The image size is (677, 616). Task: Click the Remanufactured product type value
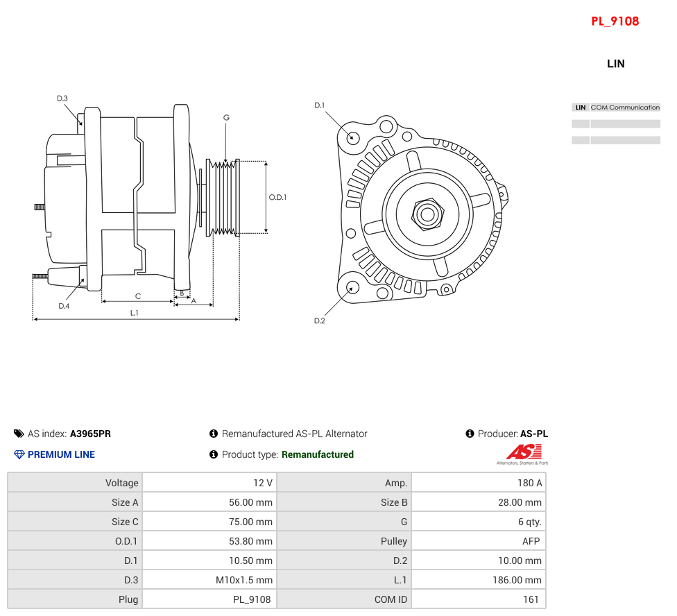318,454
